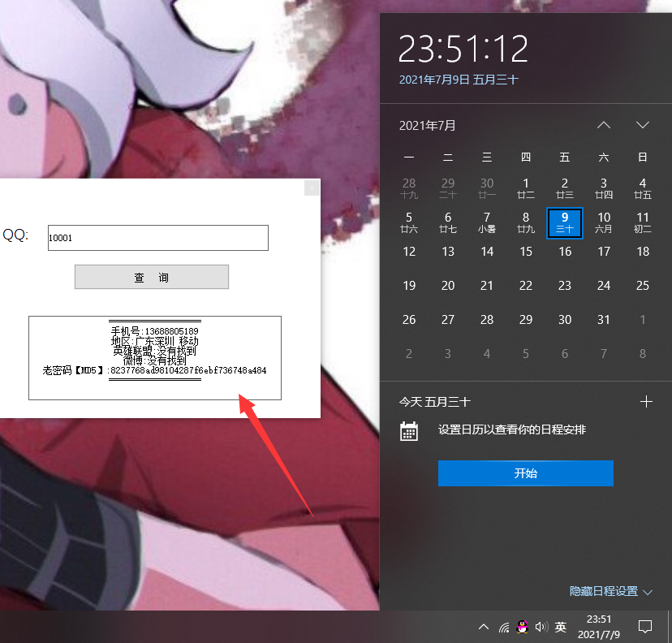Select July 7 小暑 in calendar

tap(487, 223)
